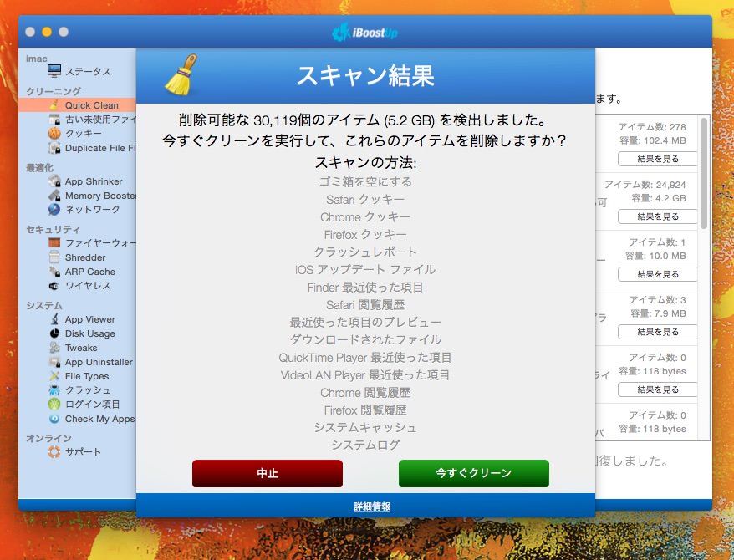This screenshot has width=734, height=560.
Task: Launch Memory Booster via its icon
Action: 54,196
